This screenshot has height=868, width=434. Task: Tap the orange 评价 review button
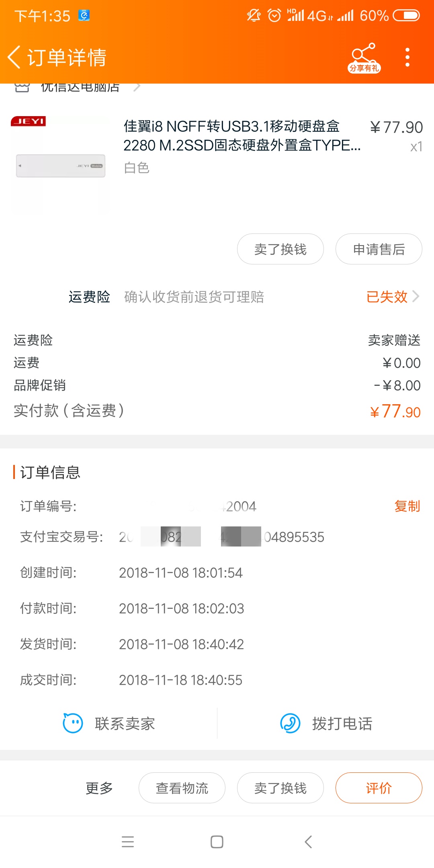(x=379, y=788)
